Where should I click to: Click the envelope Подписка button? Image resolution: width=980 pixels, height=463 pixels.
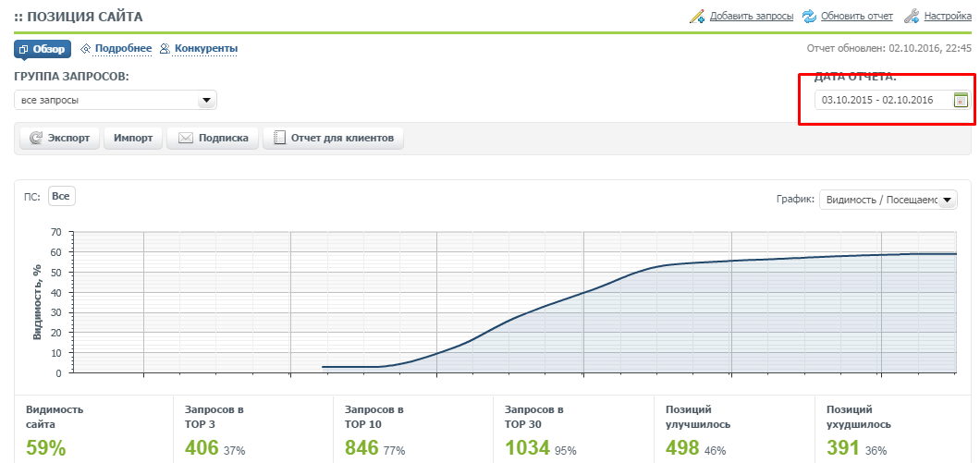213,139
